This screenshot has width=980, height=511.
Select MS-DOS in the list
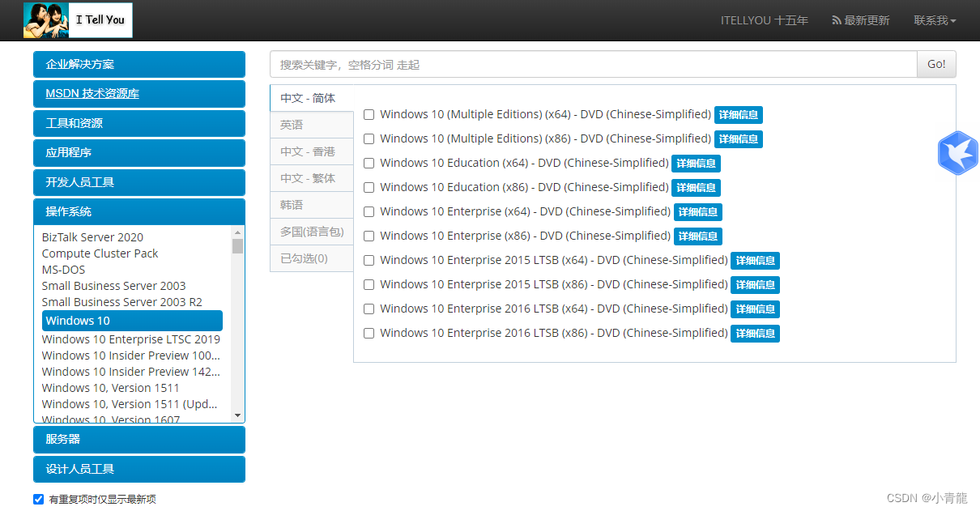(x=63, y=270)
